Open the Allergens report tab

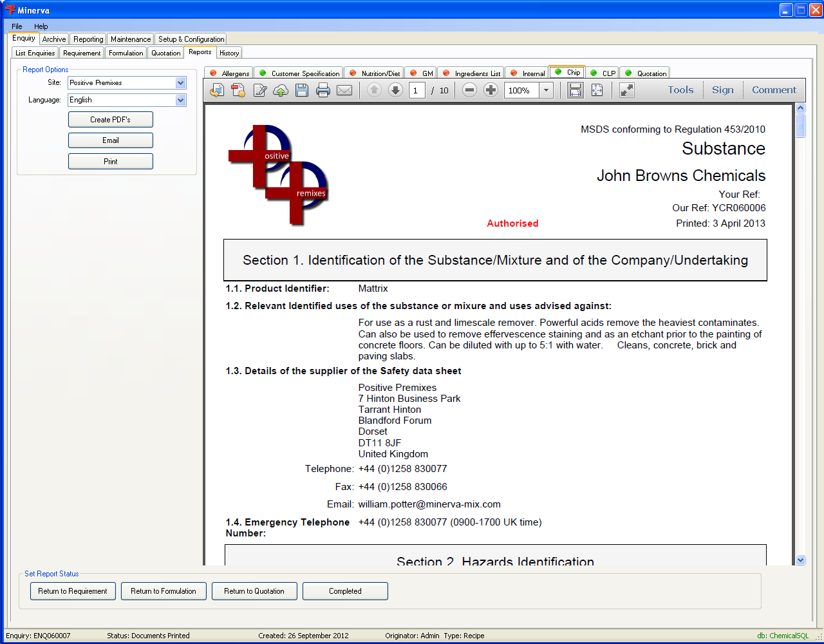[229, 73]
